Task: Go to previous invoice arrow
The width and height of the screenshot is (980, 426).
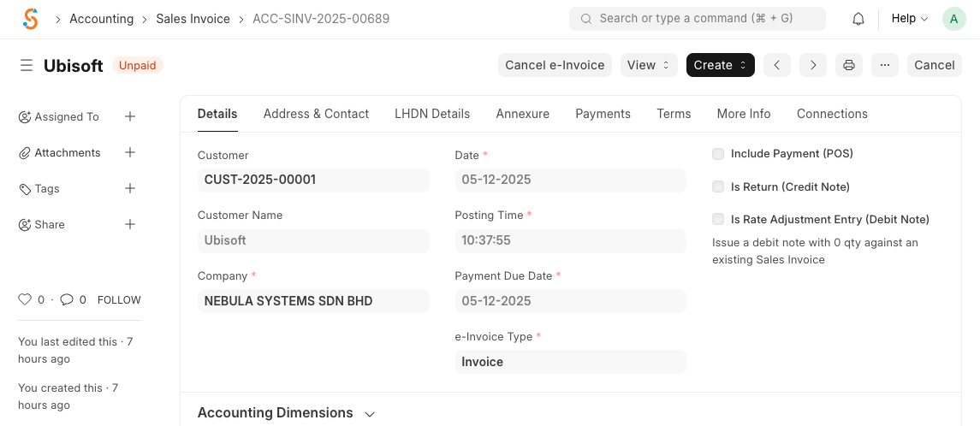Action: 777,65
